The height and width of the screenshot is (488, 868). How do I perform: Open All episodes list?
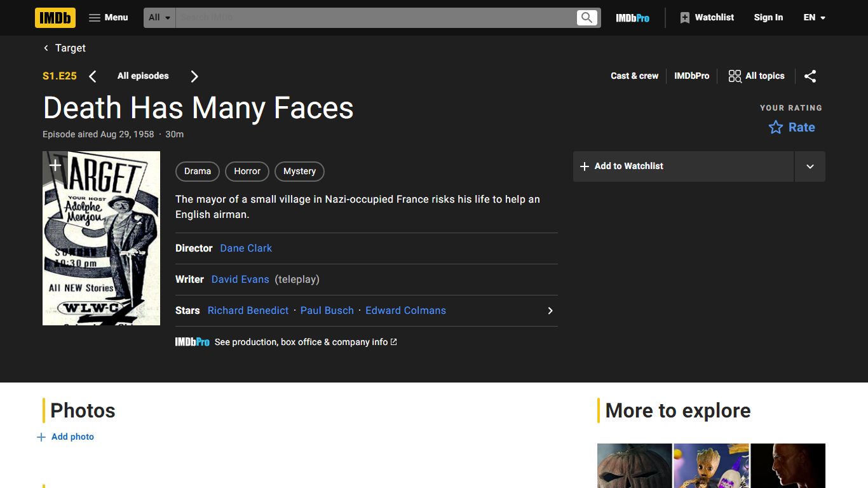143,76
